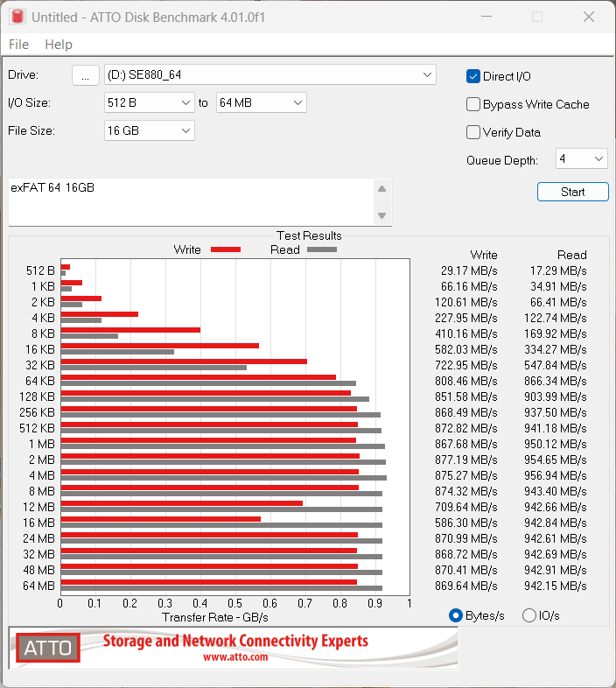Click the 16 MB row label
Image resolution: width=616 pixels, height=688 pixels.
38,523
